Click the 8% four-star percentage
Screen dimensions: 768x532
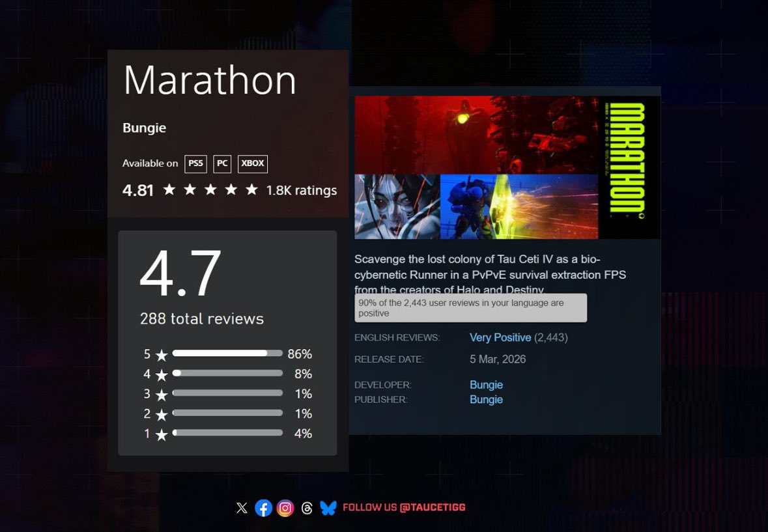pos(303,373)
